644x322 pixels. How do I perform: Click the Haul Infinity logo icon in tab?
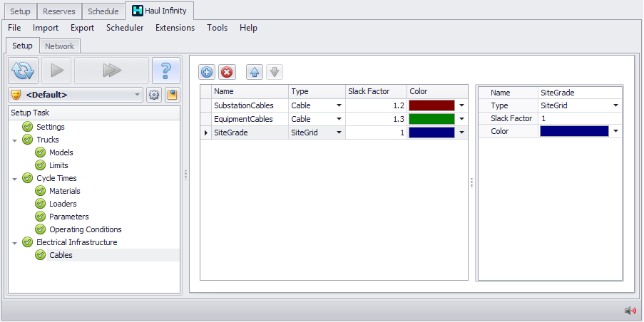(138, 11)
